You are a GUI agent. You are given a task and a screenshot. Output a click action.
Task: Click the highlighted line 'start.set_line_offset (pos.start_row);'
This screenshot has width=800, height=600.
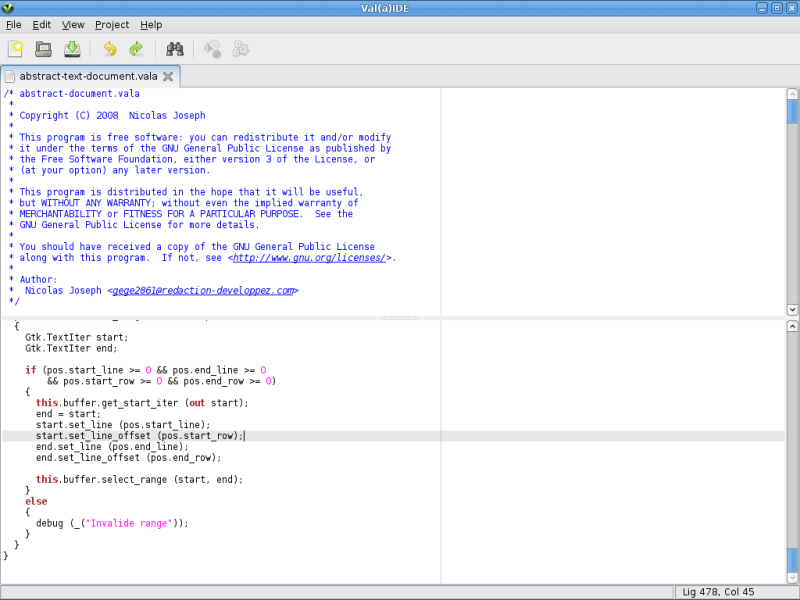(x=139, y=436)
